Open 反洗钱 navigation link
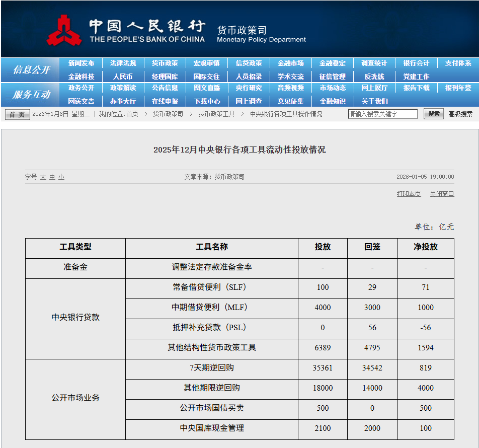479x448 pixels. 374,77
